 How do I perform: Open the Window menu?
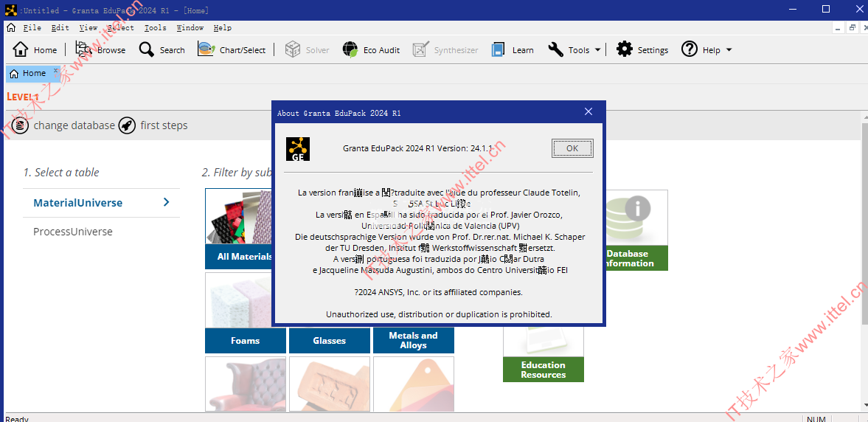coord(190,28)
